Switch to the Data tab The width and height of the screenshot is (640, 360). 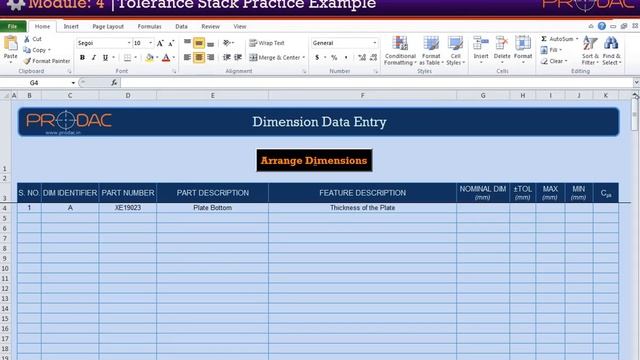click(x=181, y=26)
